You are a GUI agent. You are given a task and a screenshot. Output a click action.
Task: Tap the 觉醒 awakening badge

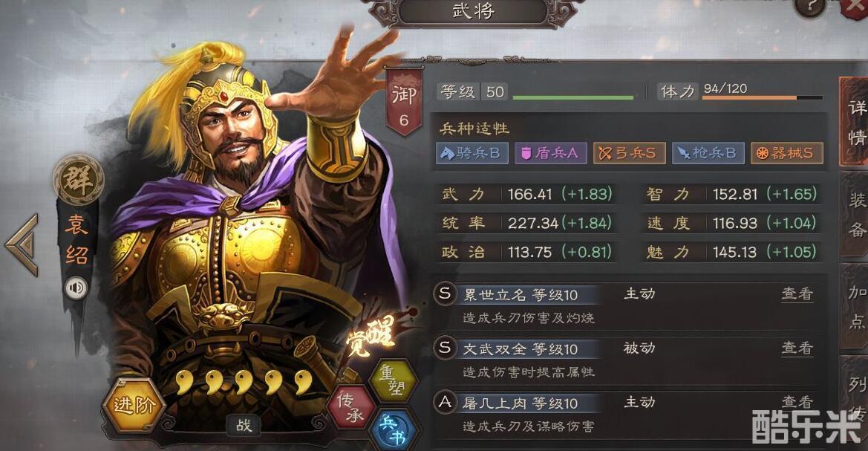coord(371,336)
